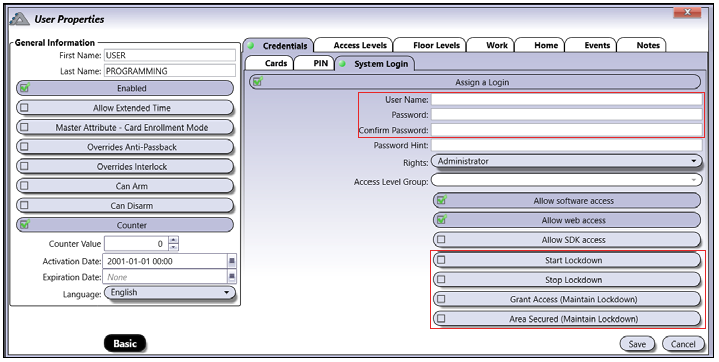Viewport: 719px width, 362px height.
Task: Open the Work tab
Action: pos(491,45)
